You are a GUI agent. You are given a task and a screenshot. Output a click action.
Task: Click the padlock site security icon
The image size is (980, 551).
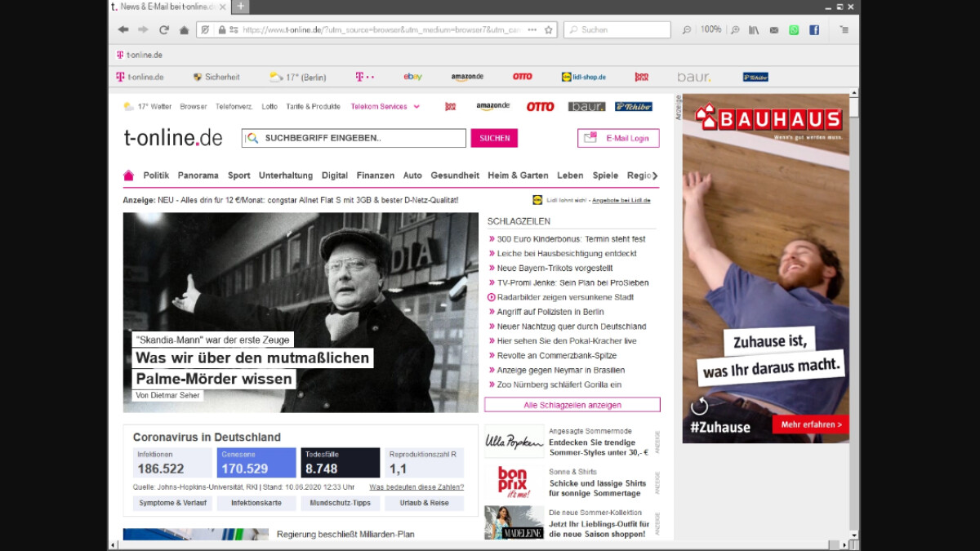tap(221, 29)
